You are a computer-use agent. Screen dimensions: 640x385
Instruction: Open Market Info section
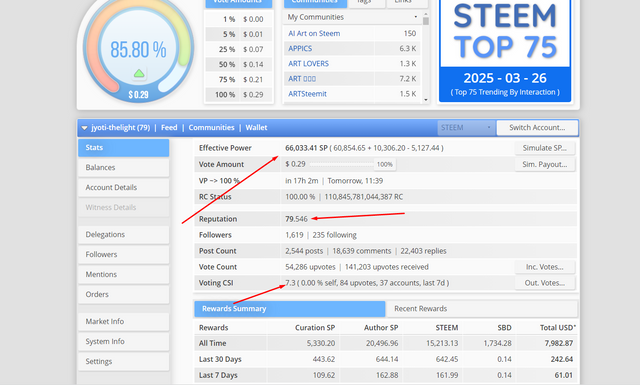(x=124, y=321)
